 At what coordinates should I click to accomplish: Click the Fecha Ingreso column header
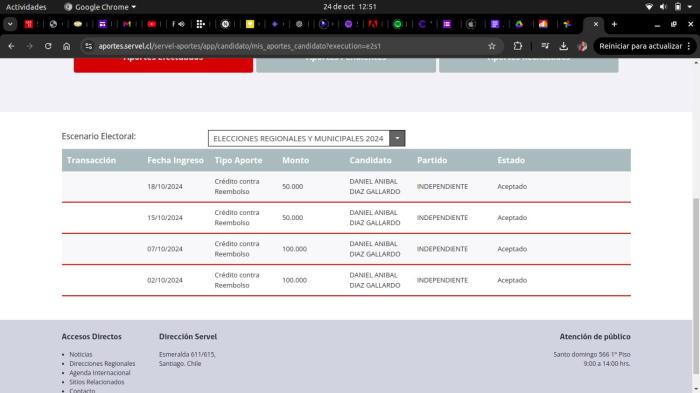[x=175, y=160]
